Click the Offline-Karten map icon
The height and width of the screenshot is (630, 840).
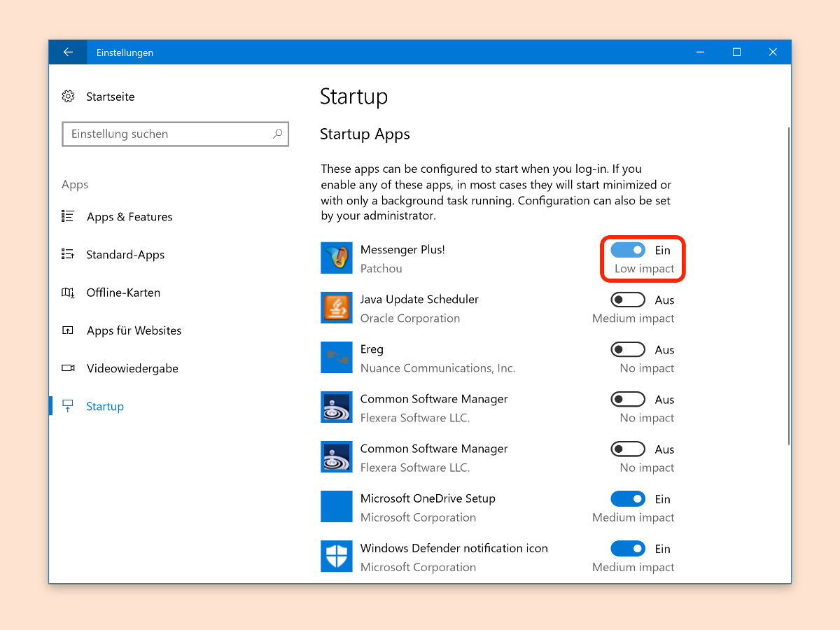click(68, 293)
